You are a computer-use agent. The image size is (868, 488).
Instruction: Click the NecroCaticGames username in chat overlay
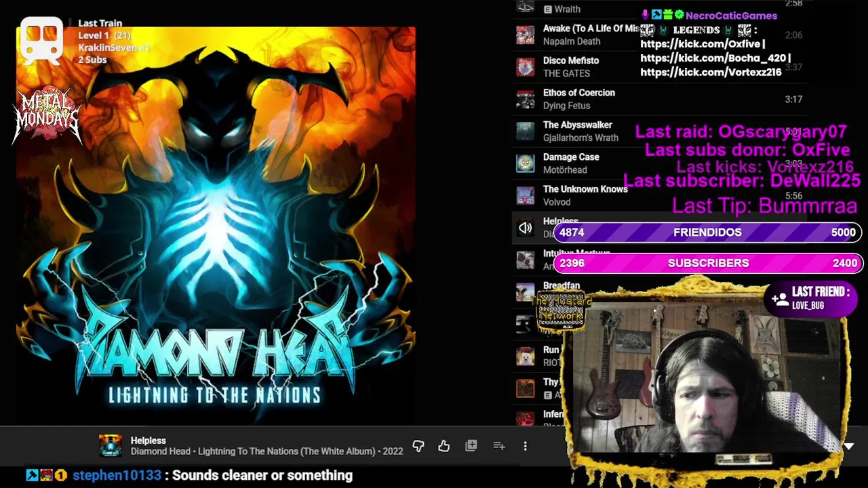coord(731,15)
